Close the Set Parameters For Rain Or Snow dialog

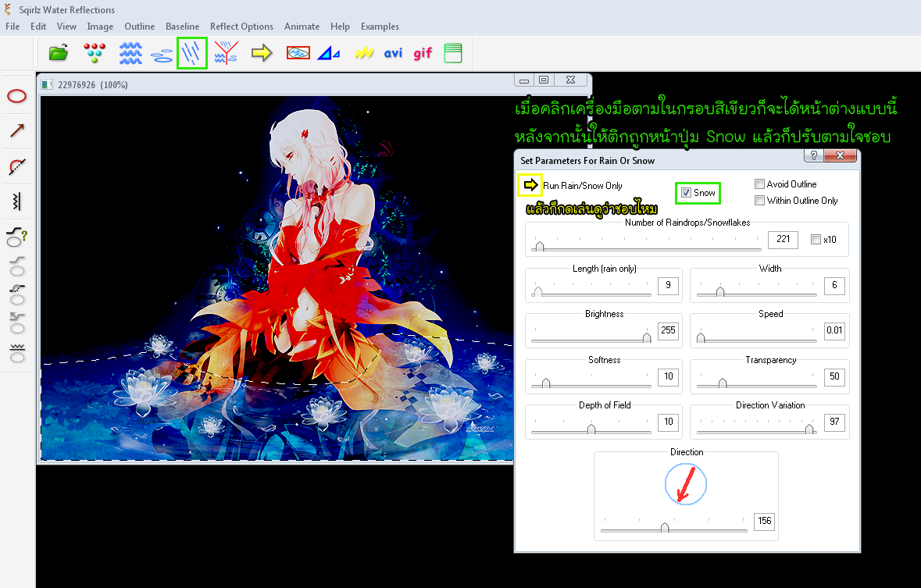click(840, 155)
